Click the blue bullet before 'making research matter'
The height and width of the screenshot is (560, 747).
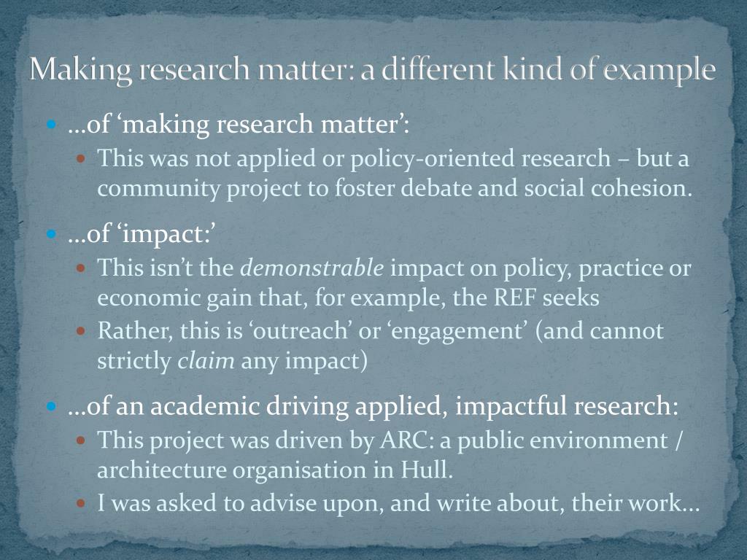tap(52, 125)
